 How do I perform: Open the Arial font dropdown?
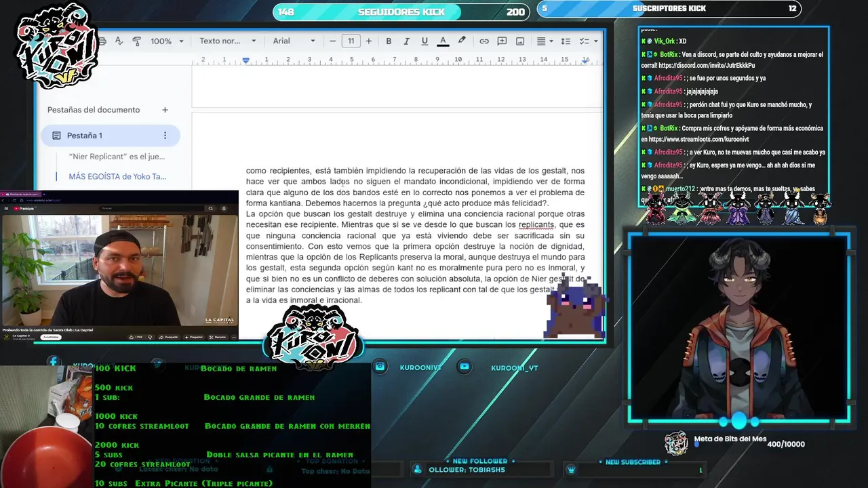pos(294,41)
